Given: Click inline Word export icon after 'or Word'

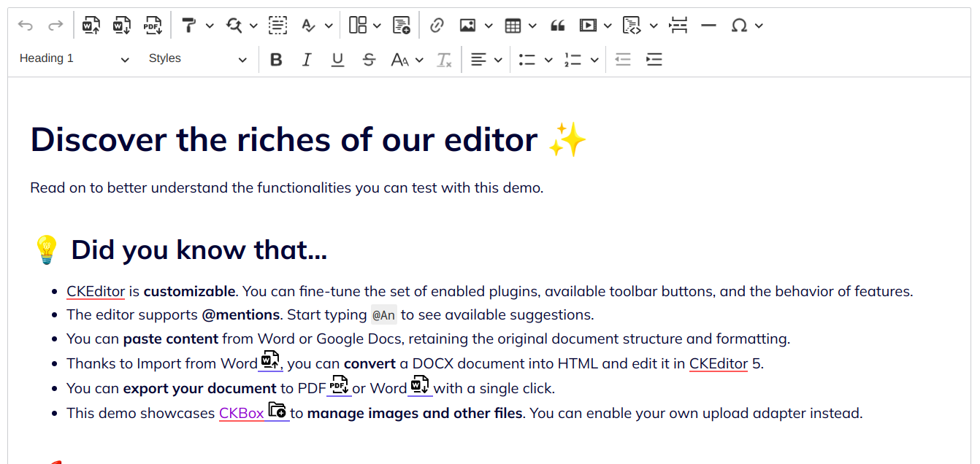Looking at the screenshot, I should [419, 385].
